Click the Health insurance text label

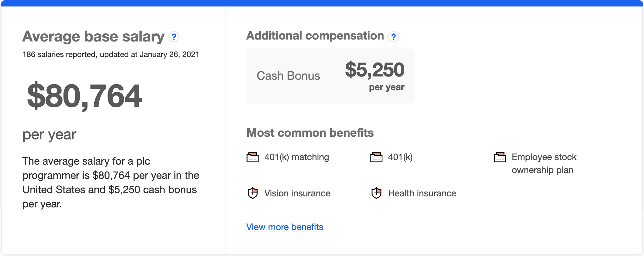tap(422, 193)
